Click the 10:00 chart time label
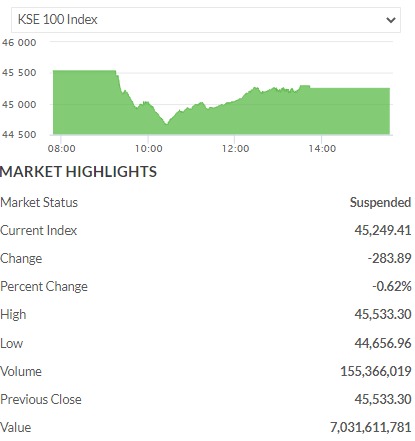Screen dimensions: 415x441 tap(149, 149)
